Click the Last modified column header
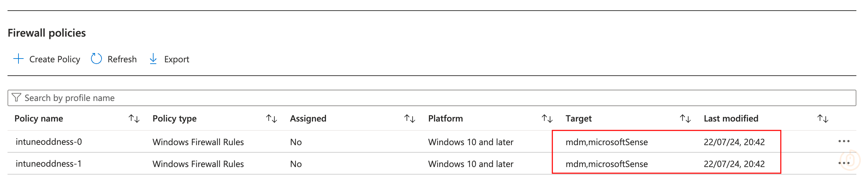 click(x=731, y=118)
